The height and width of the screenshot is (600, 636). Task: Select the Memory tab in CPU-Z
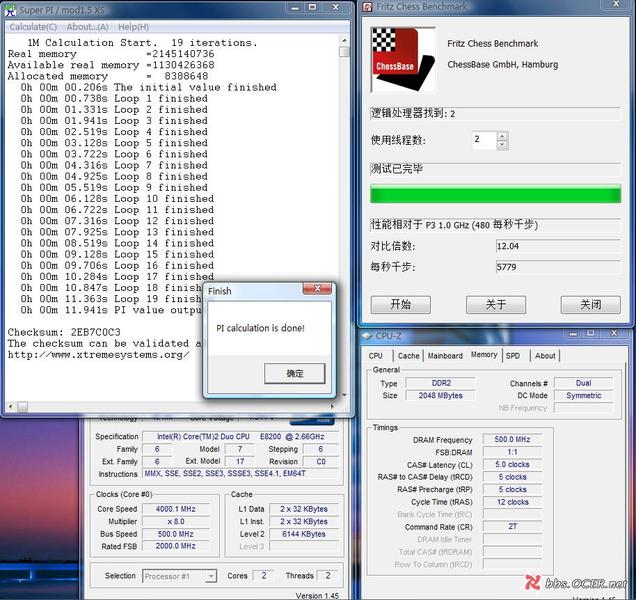pyautogui.click(x=484, y=355)
